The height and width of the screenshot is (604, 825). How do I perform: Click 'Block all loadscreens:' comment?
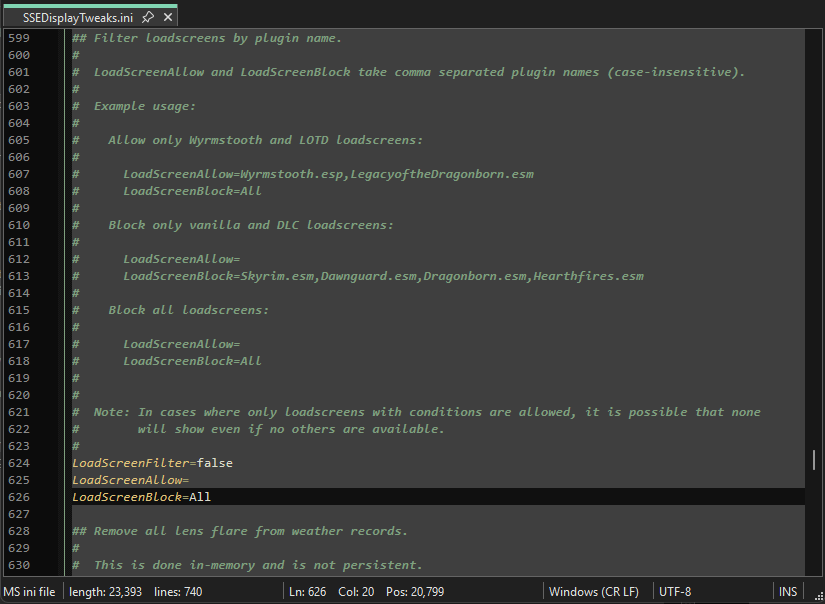coord(189,310)
